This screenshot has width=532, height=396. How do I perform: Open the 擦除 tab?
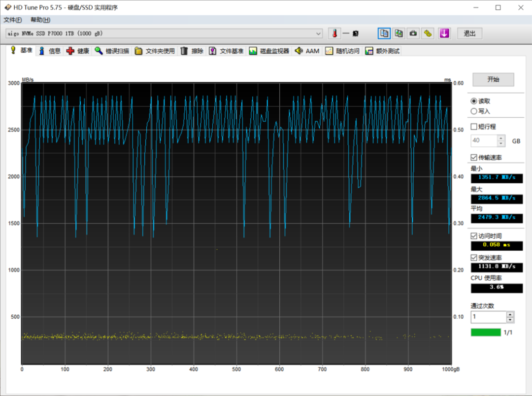192,51
